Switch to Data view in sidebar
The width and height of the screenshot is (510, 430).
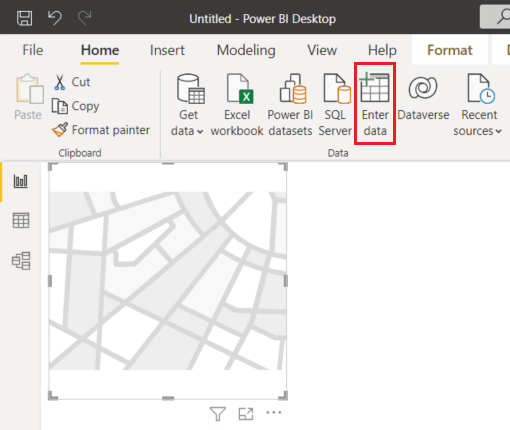(x=21, y=220)
